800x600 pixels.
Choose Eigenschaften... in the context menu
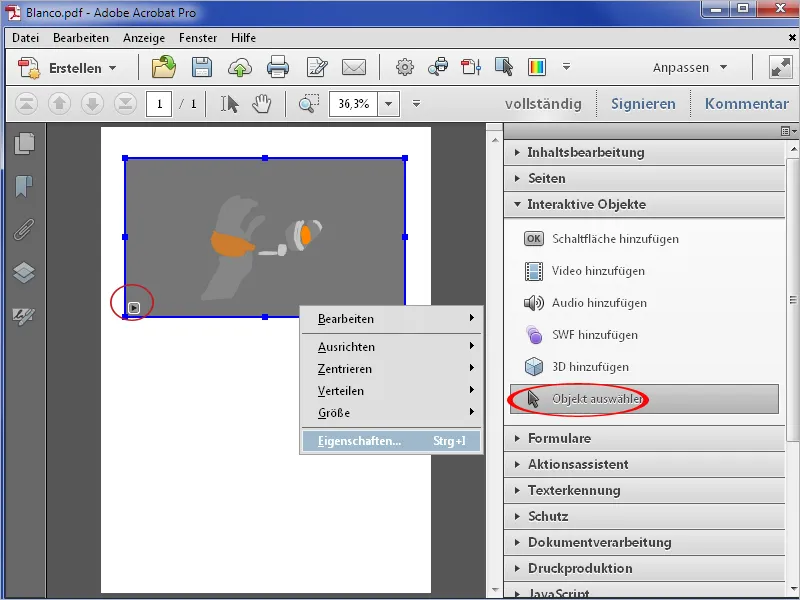[391, 441]
